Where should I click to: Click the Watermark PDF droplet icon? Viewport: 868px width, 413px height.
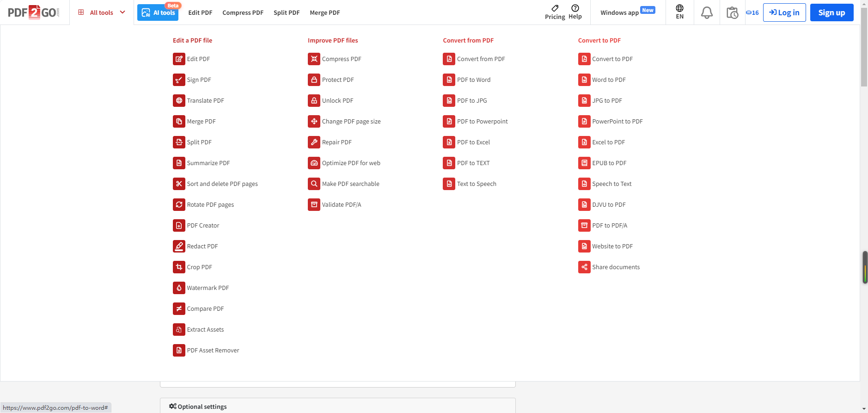pos(179,288)
